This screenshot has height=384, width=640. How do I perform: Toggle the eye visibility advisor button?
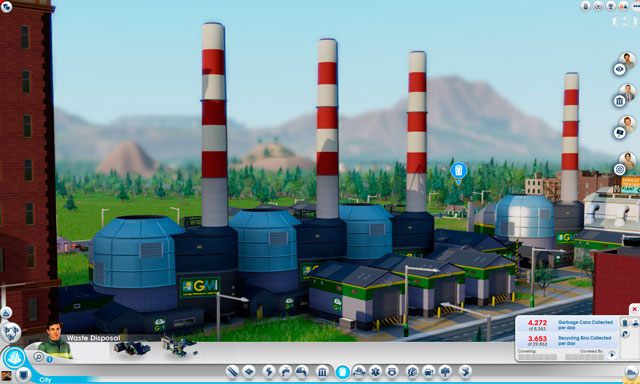click(619, 69)
